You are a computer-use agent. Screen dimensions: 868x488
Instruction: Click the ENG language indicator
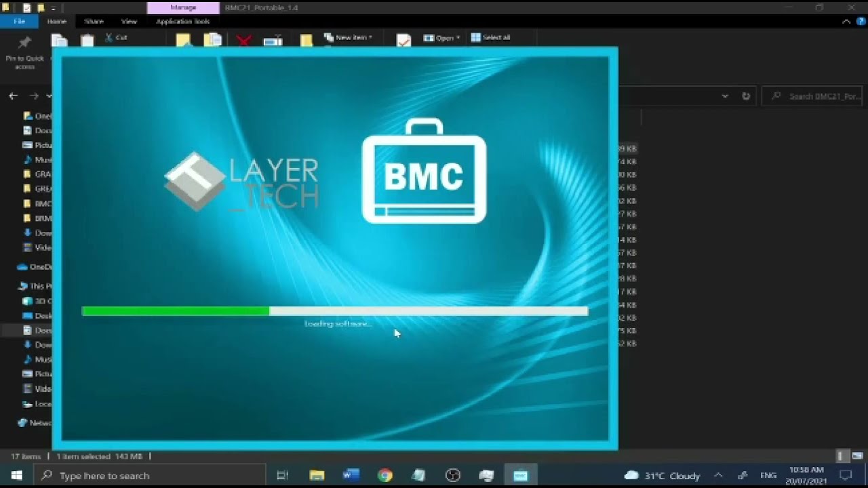coord(768,476)
